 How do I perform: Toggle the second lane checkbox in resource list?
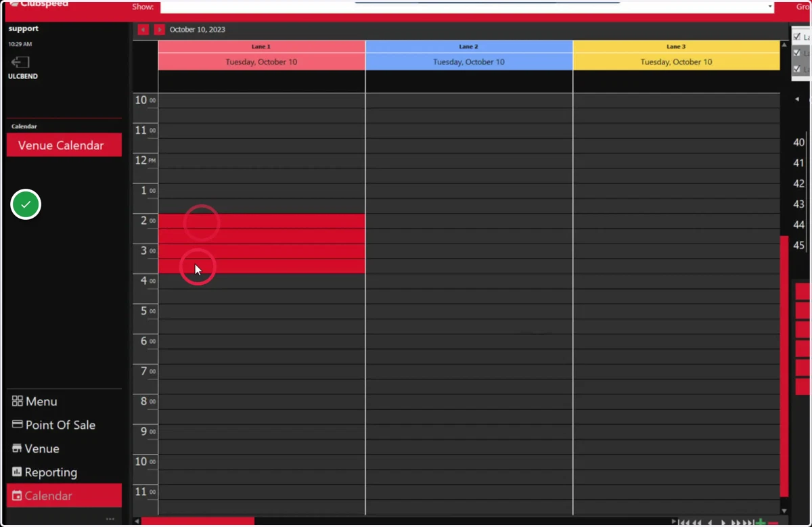796,53
